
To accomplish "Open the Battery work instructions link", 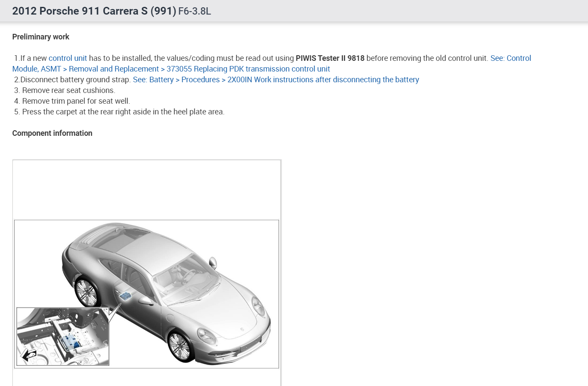I will tap(276, 80).
